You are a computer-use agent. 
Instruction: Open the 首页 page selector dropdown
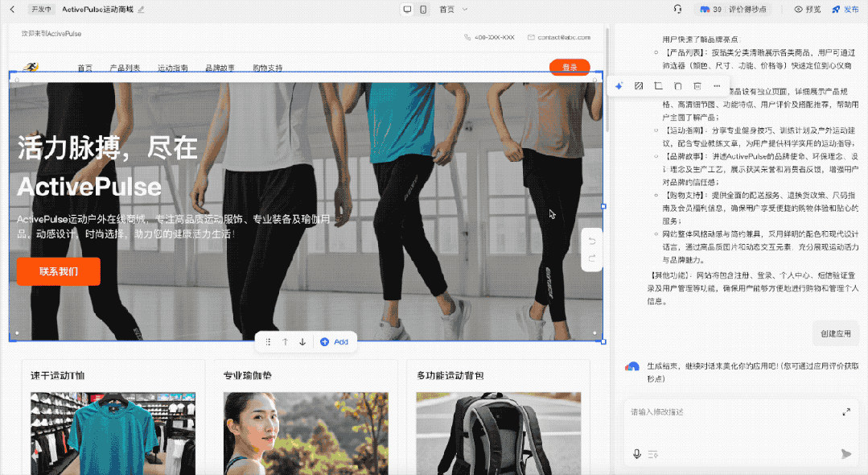click(x=450, y=9)
